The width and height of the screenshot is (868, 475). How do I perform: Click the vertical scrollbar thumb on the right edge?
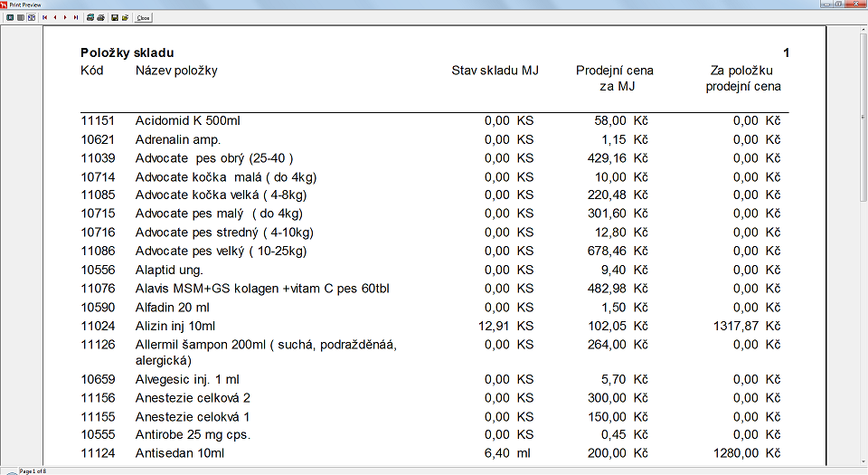coord(863,116)
